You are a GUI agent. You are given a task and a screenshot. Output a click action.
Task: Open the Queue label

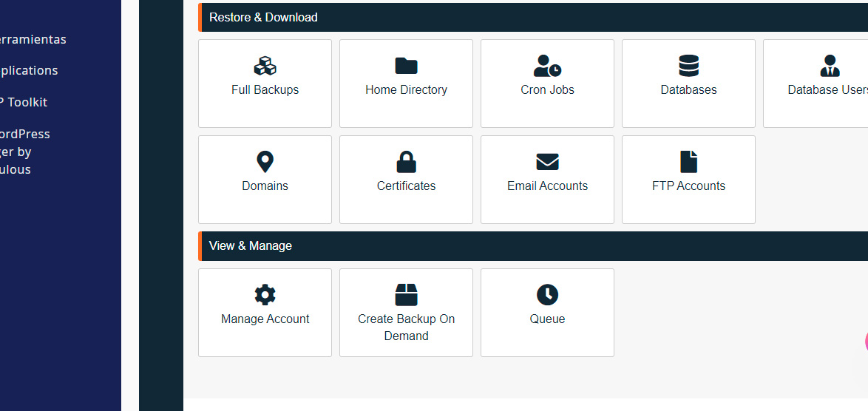click(x=547, y=319)
